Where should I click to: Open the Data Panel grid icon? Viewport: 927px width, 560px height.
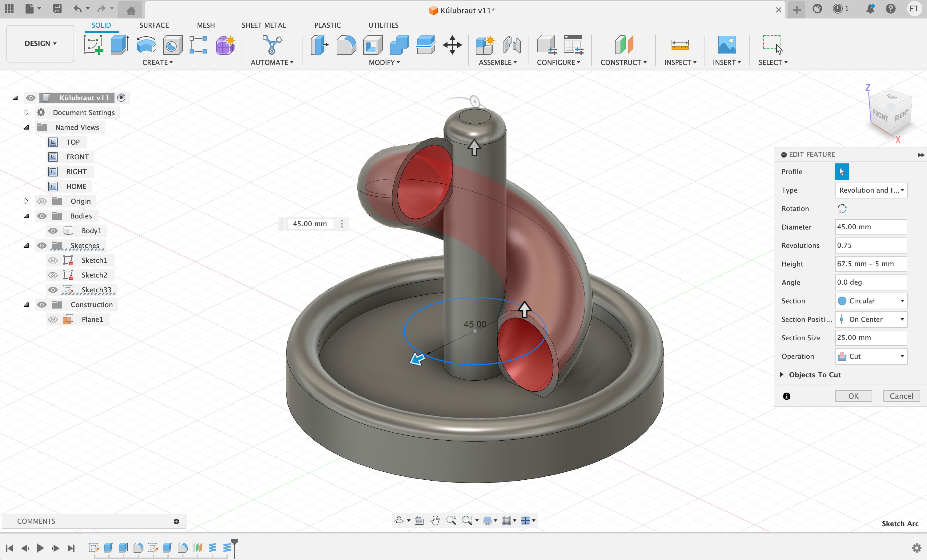click(9, 9)
